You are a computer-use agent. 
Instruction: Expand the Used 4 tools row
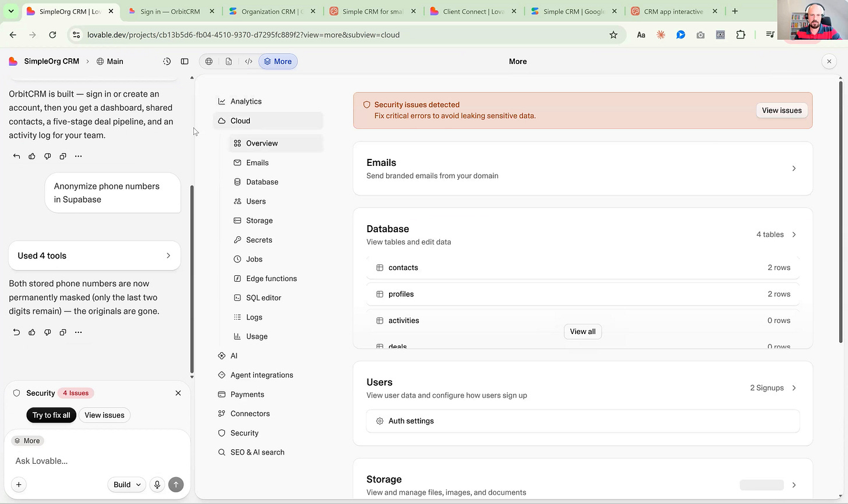coord(94,255)
